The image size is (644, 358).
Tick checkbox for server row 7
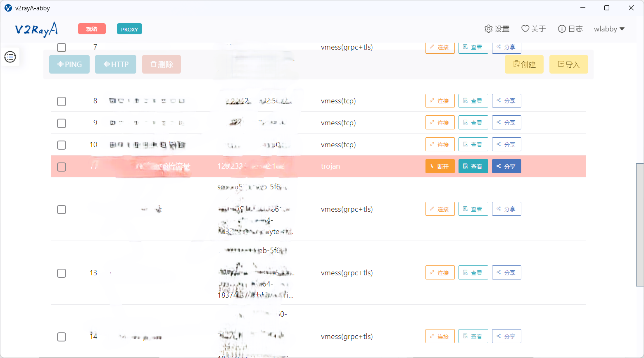(62, 47)
